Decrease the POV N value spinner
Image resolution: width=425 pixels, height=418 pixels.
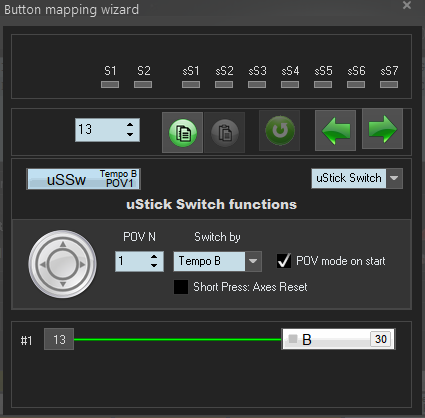point(154,266)
